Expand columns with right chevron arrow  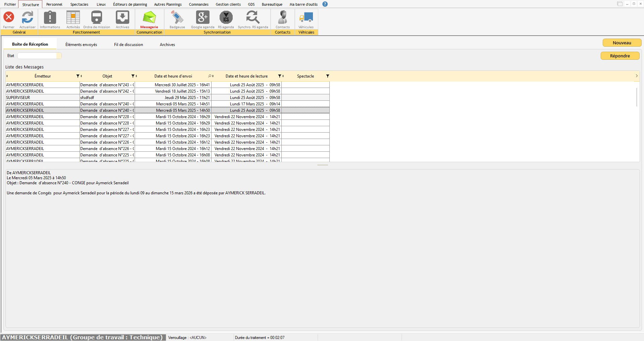(x=636, y=76)
